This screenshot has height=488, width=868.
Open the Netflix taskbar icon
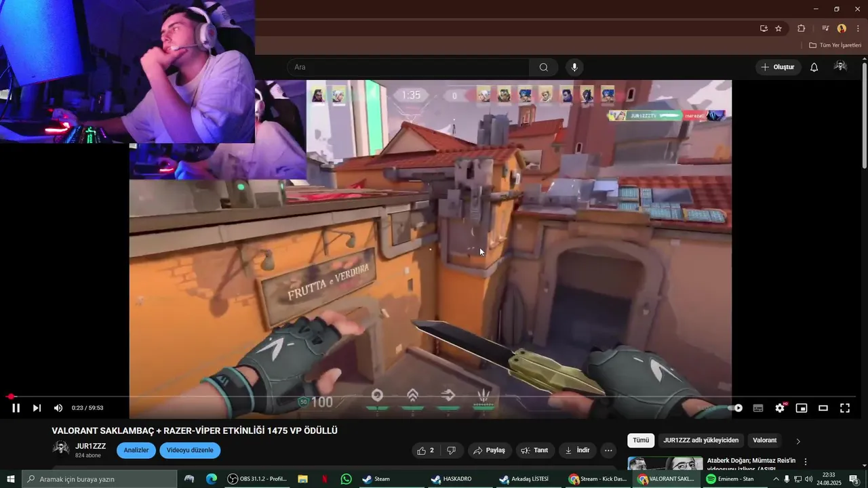(x=325, y=479)
